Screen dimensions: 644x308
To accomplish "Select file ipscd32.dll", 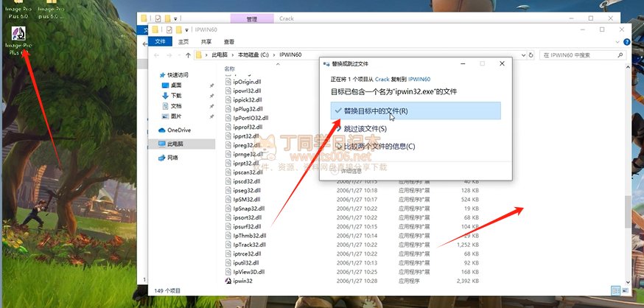I will click(246, 181).
